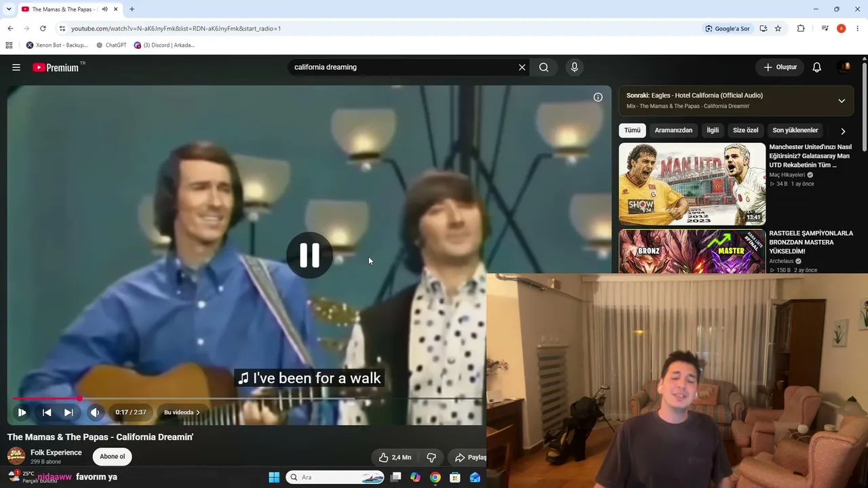Viewport: 868px width, 488px height.
Task: Bookmark the page with the star icon
Action: click(778, 28)
